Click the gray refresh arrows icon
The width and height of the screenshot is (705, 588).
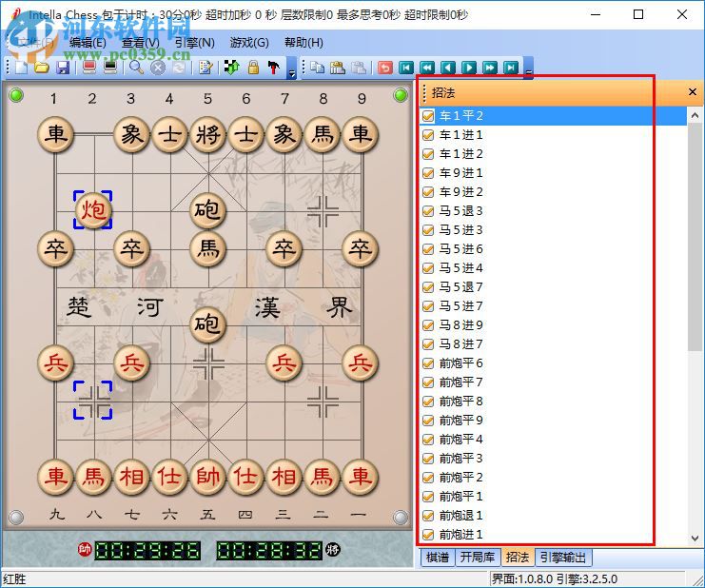[179, 68]
